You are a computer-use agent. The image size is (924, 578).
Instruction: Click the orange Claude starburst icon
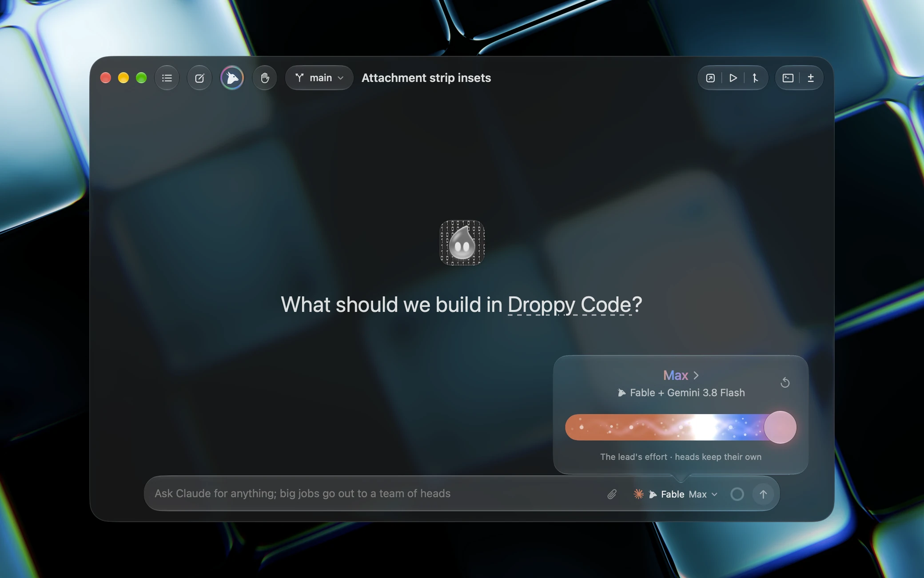pos(638,494)
